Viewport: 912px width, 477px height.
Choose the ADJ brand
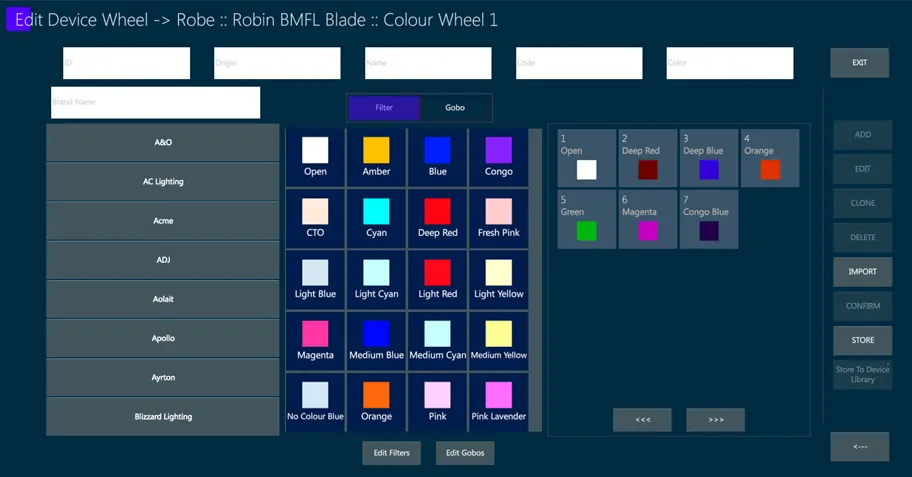[x=163, y=260]
